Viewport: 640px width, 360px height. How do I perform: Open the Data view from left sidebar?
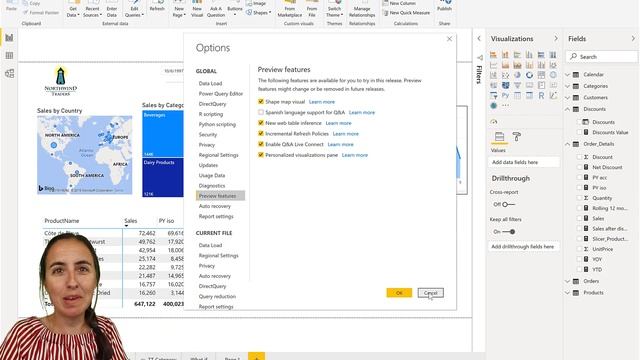(x=9, y=56)
